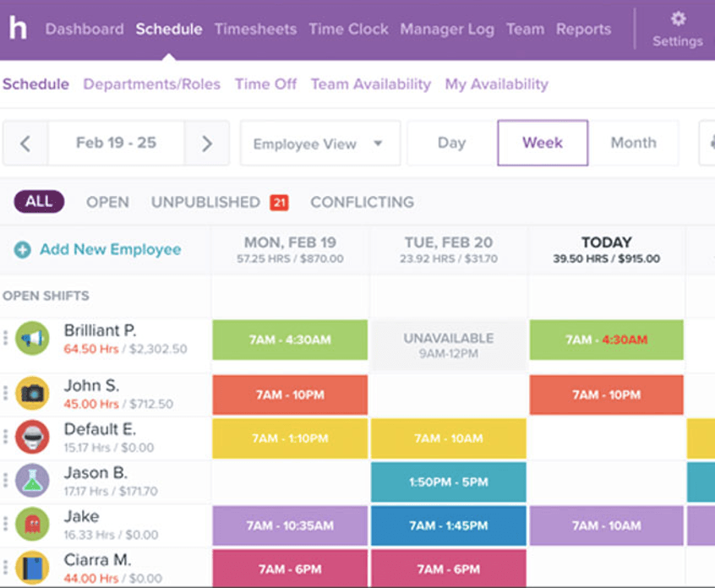Select Jake's purple 7AM - 10:35AM shift block

[290, 525]
